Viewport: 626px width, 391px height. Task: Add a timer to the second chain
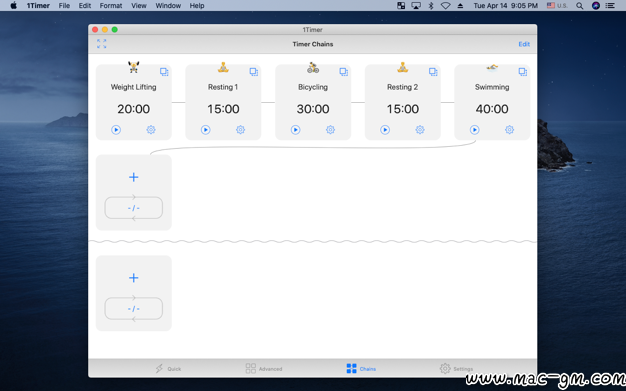point(134,278)
